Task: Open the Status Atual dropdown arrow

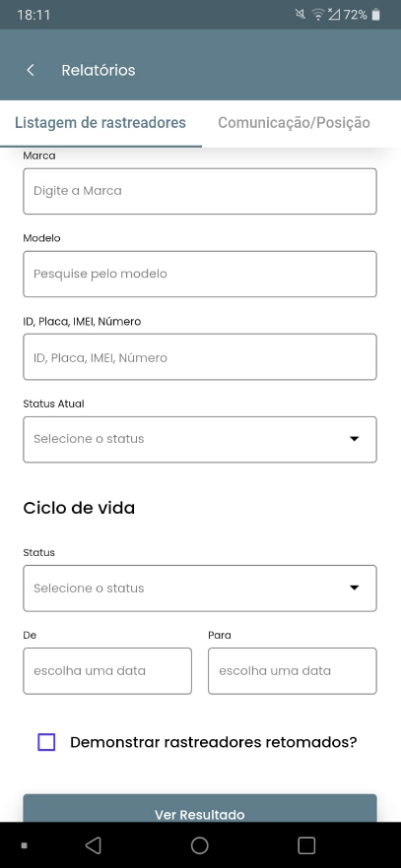Action: coord(355,439)
